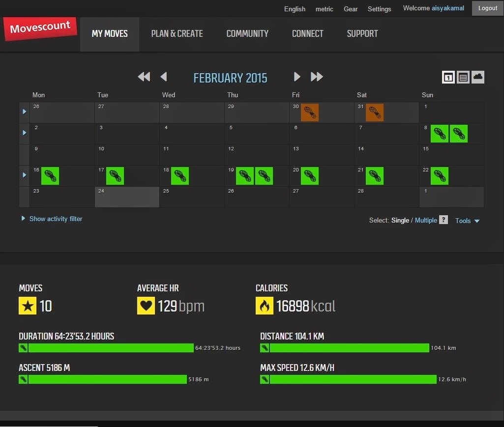Open the Support tab
This screenshot has height=427, width=504.
(362, 34)
